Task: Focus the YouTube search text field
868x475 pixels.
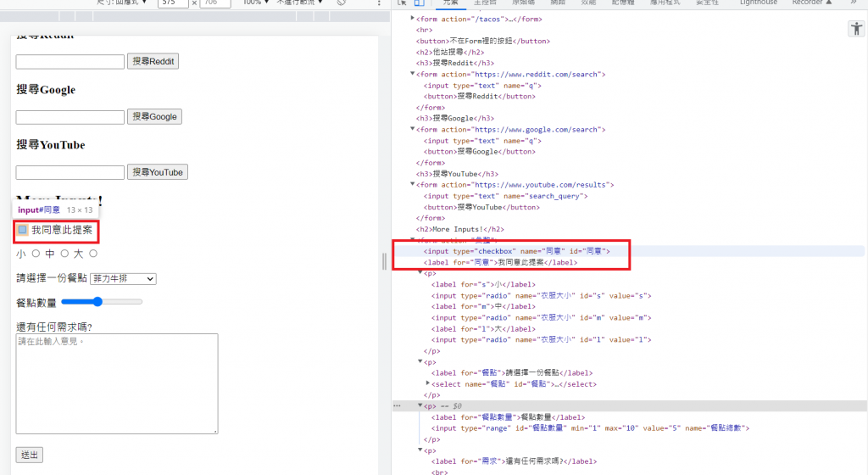Action: [70, 172]
